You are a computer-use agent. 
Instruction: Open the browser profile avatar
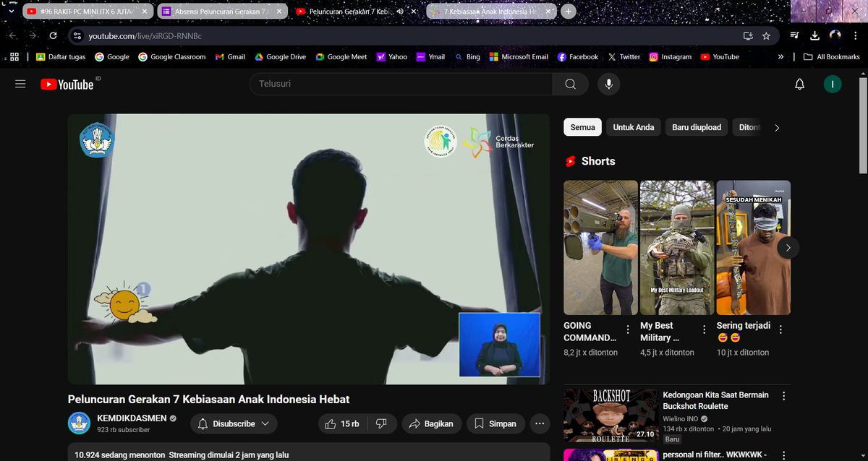coord(835,35)
